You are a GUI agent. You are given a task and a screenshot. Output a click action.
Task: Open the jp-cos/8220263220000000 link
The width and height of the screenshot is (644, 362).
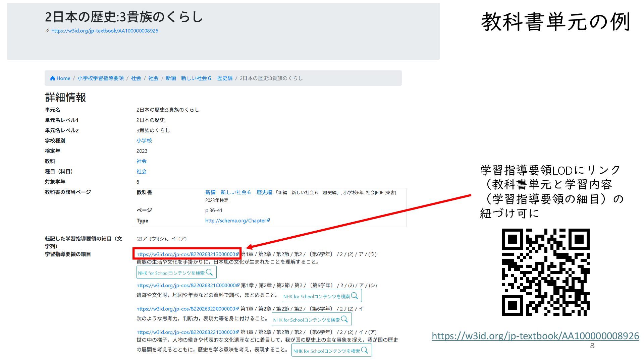(186, 309)
